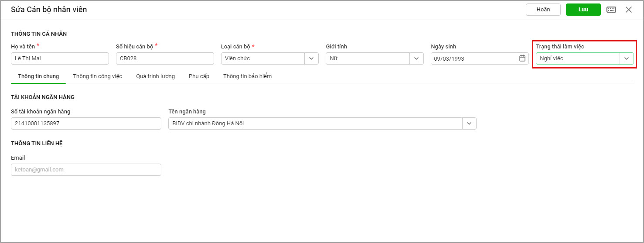644x243 pixels.
Task: Click the Hoãn button
Action: (x=543, y=10)
